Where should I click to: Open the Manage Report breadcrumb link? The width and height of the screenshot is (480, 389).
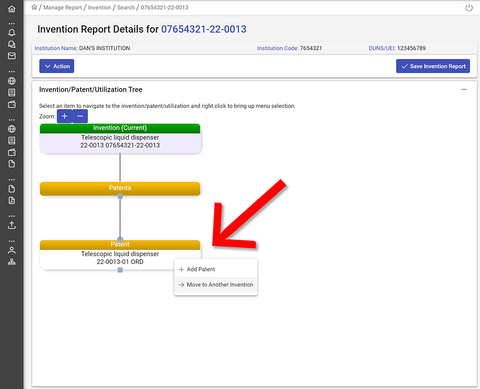(x=62, y=7)
